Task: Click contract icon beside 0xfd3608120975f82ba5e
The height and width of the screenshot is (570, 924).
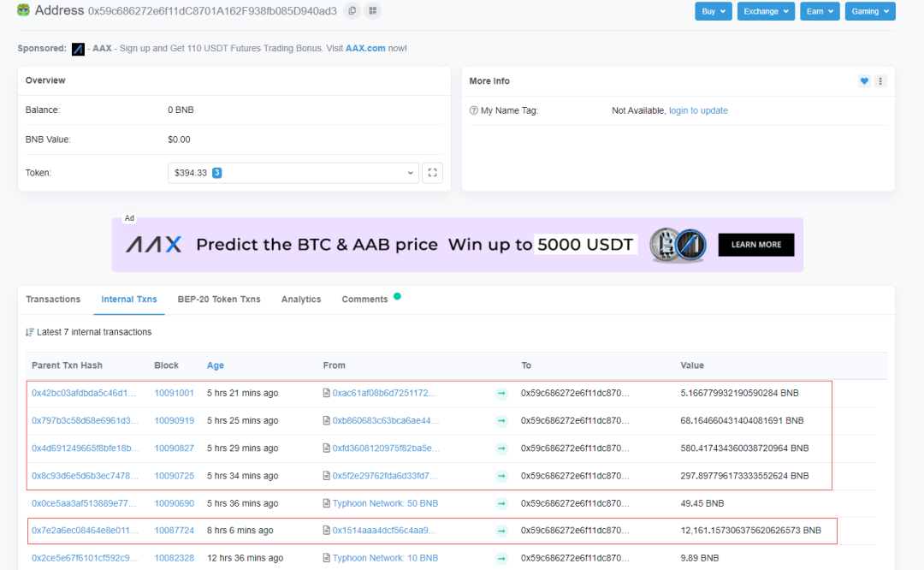Action: coord(327,448)
